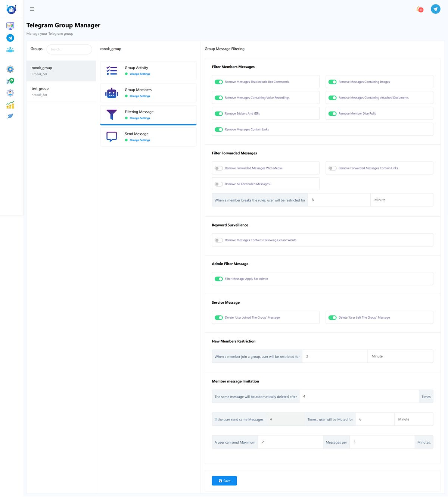This screenshot has width=448, height=497.
Task: Toggle Remove Messages Contains Following Censor Words
Action: (219, 240)
